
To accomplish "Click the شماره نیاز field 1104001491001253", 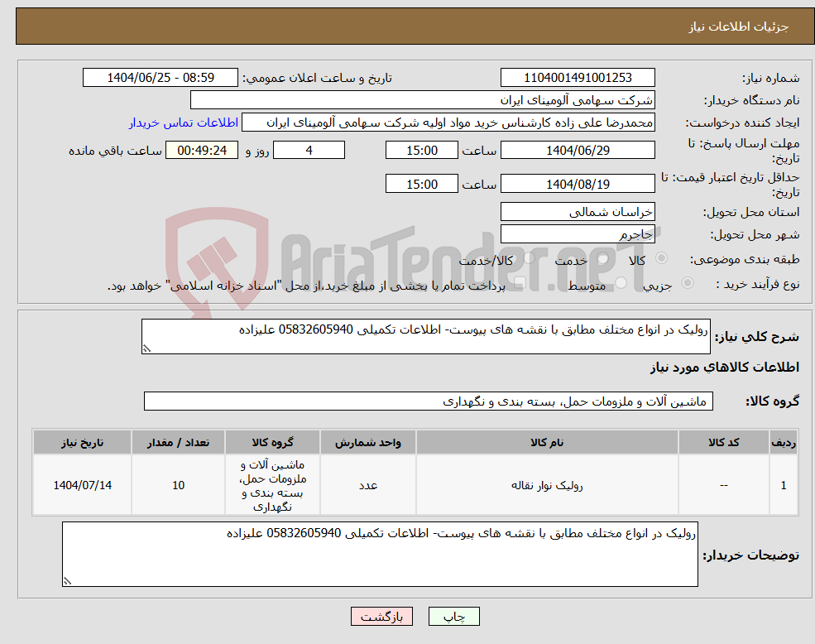I will (x=578, y=77).
